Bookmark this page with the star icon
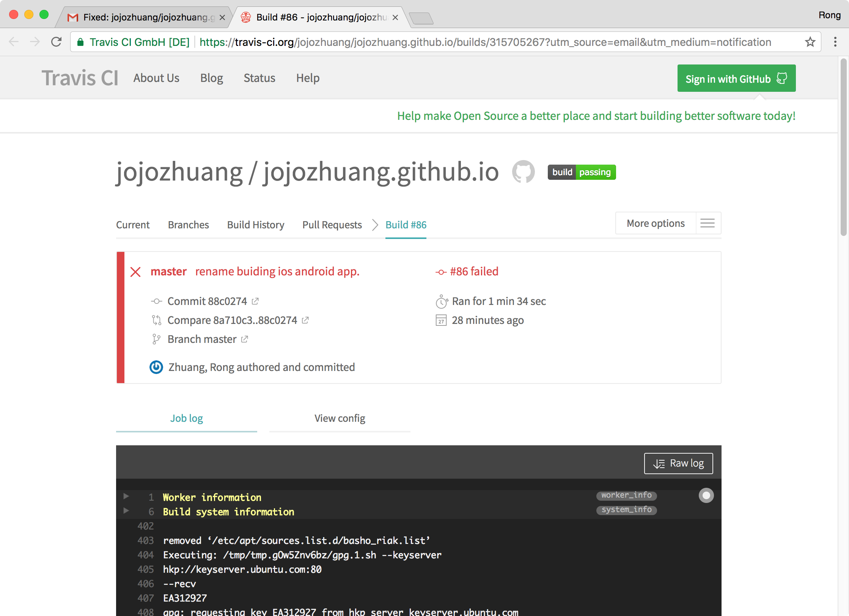Viewport: 849px width, 616px height. [810, 42]
